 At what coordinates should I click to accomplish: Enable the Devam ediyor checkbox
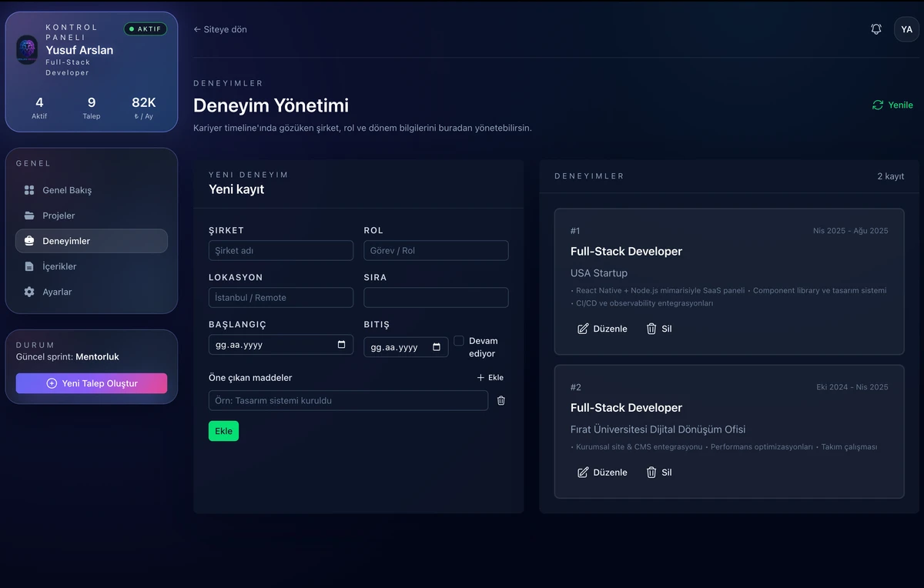(x=459, y=341)
